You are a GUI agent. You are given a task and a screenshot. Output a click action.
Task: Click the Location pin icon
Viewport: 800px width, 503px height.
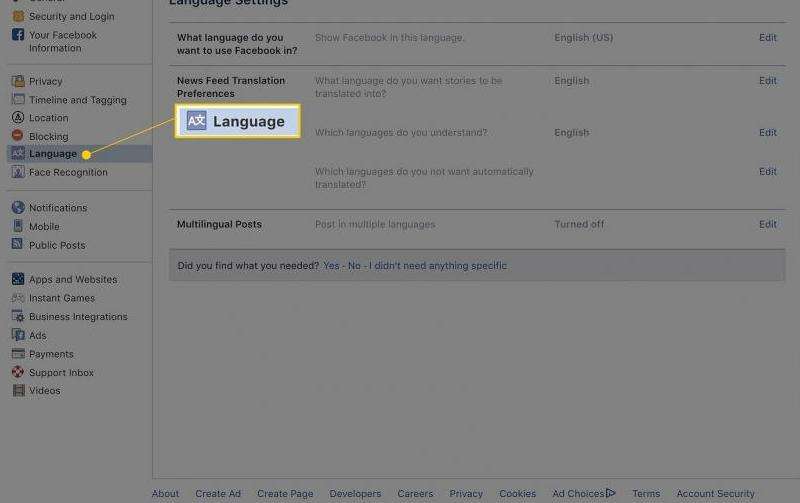pyautogui.click(x=18, y=118)
